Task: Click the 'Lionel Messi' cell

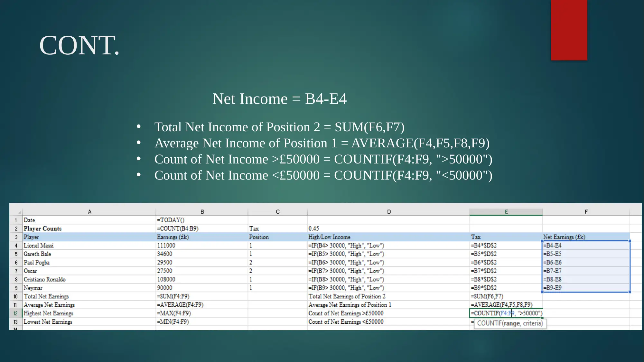Action: (89, 246)
